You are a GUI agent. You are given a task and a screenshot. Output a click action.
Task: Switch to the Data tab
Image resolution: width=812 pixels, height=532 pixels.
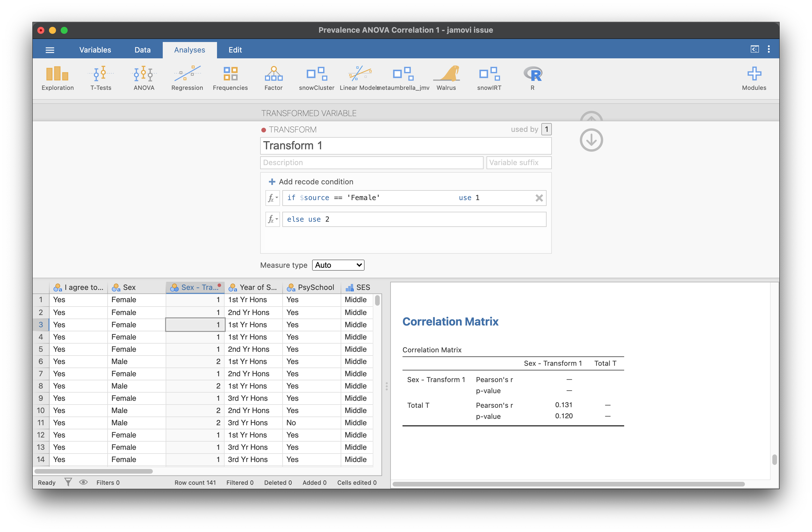pyautogui.click(x=142, y=49)
